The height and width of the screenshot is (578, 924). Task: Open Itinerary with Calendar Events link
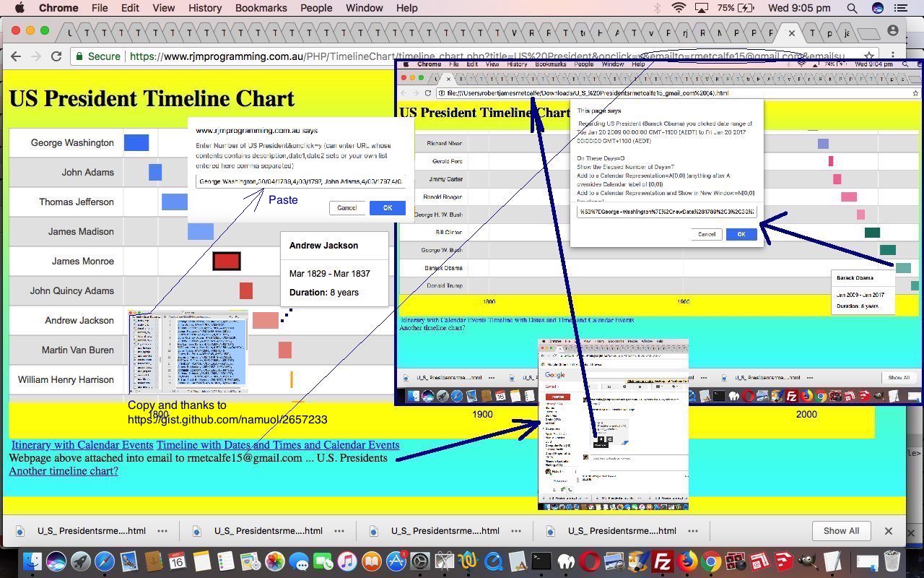pyautogui.click(x=82, y=445)
